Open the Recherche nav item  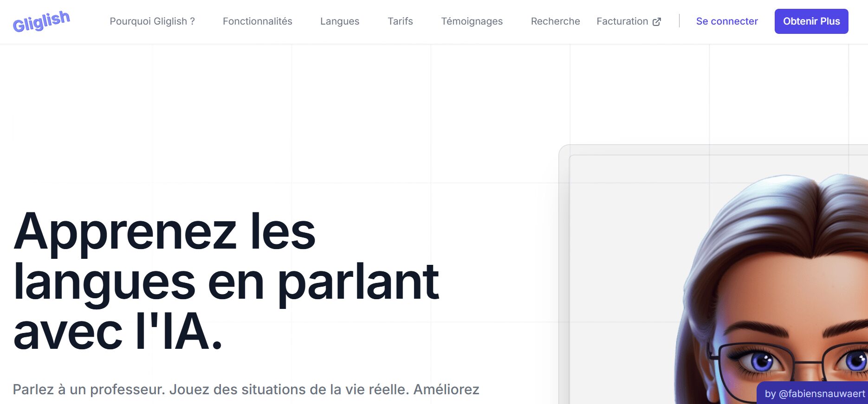pos(555,21)
